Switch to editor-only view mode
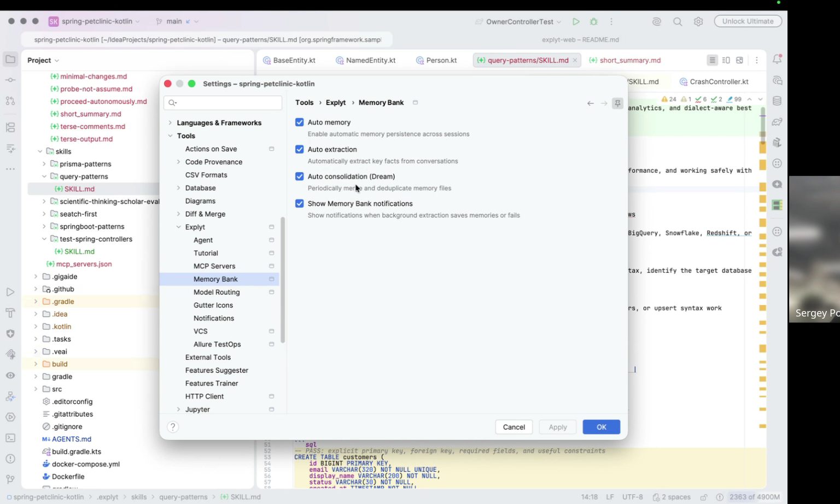The image size is (840, 504). 712,60
